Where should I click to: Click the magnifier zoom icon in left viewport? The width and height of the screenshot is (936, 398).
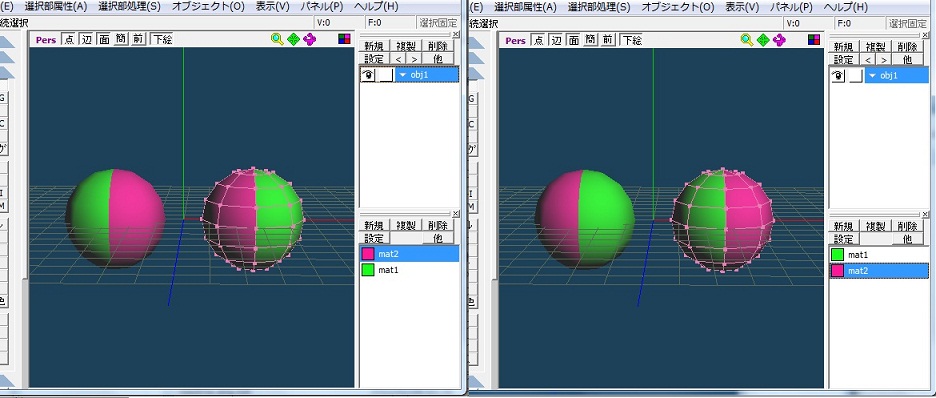click(277, 39)
